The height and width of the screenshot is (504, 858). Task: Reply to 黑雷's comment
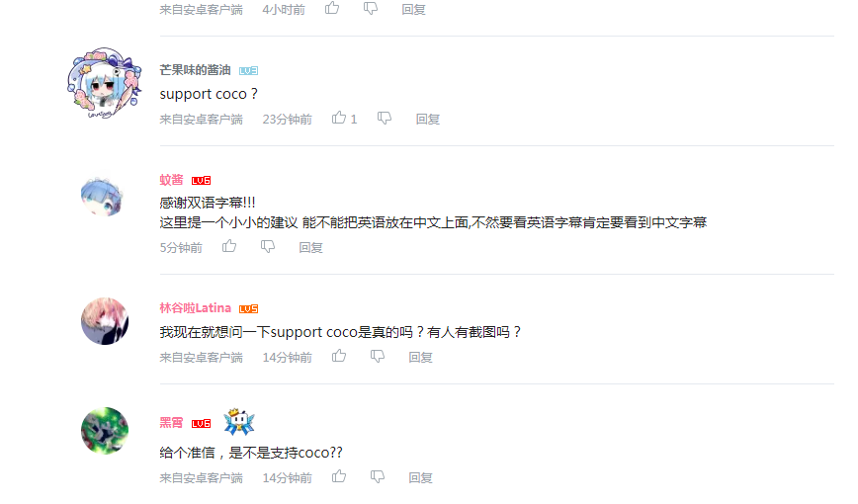point(420,477)
